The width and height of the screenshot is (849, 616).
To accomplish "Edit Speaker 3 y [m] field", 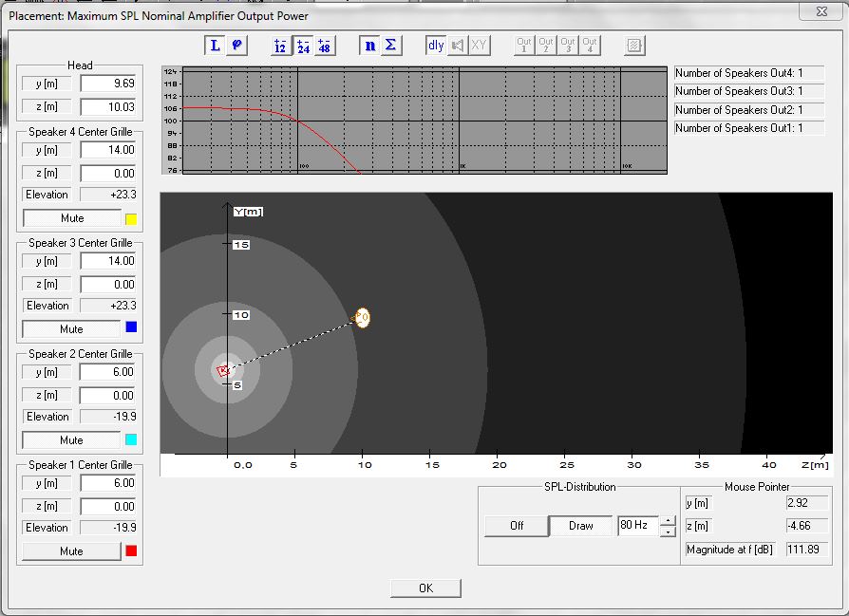I will coord(108,261).
